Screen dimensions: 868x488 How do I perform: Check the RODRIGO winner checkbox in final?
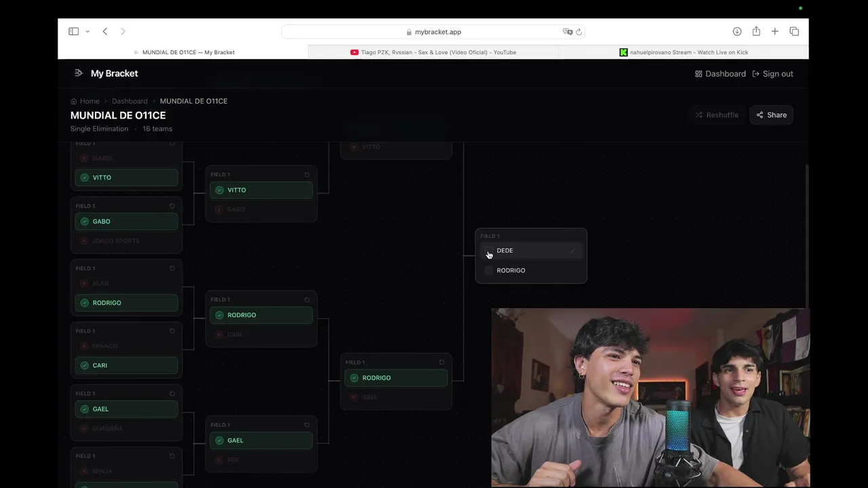pyautogui.click(x=489, y=270)
